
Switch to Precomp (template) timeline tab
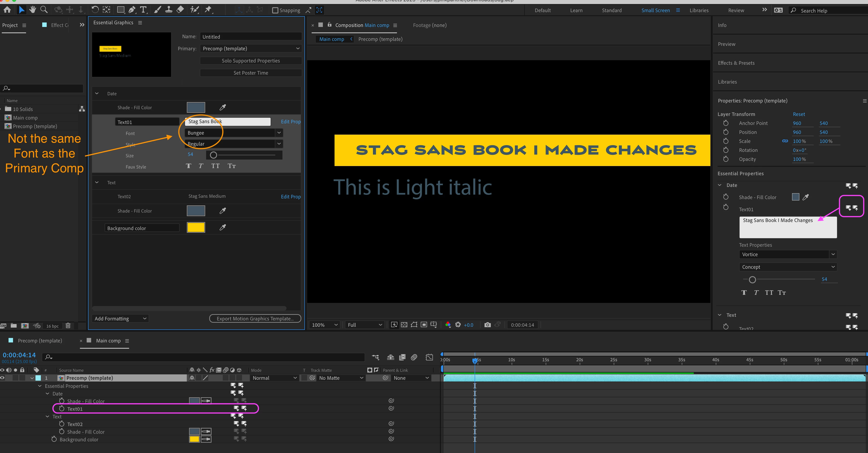(40, 341)
